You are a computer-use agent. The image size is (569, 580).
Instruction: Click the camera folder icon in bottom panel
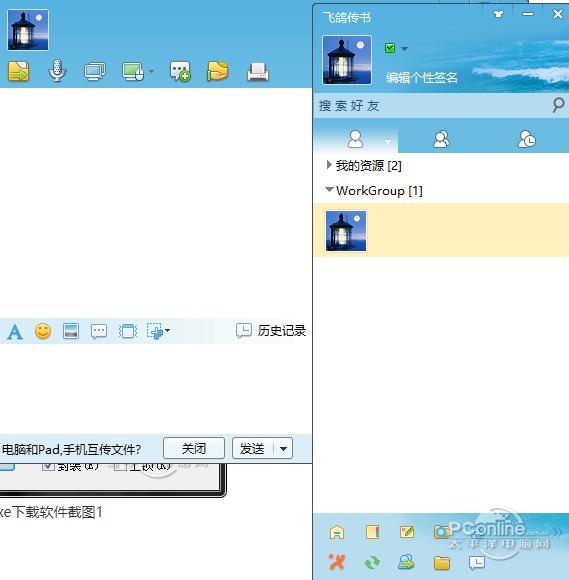[x=441, y=532]
